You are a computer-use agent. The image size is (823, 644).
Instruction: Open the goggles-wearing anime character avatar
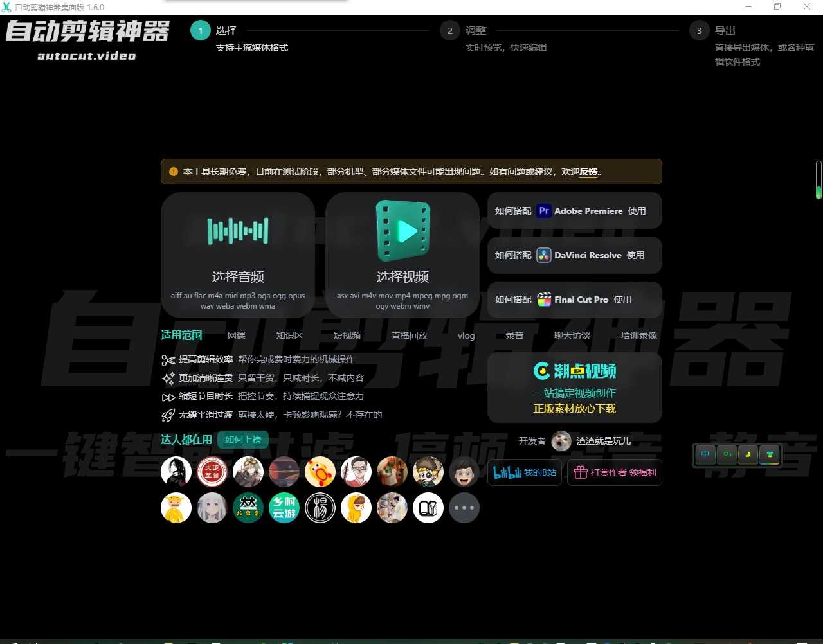pos(248,472)
